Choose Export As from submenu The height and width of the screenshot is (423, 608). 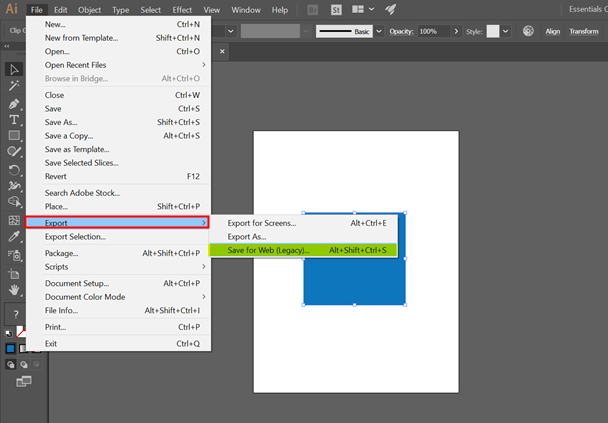coord(303,237)
